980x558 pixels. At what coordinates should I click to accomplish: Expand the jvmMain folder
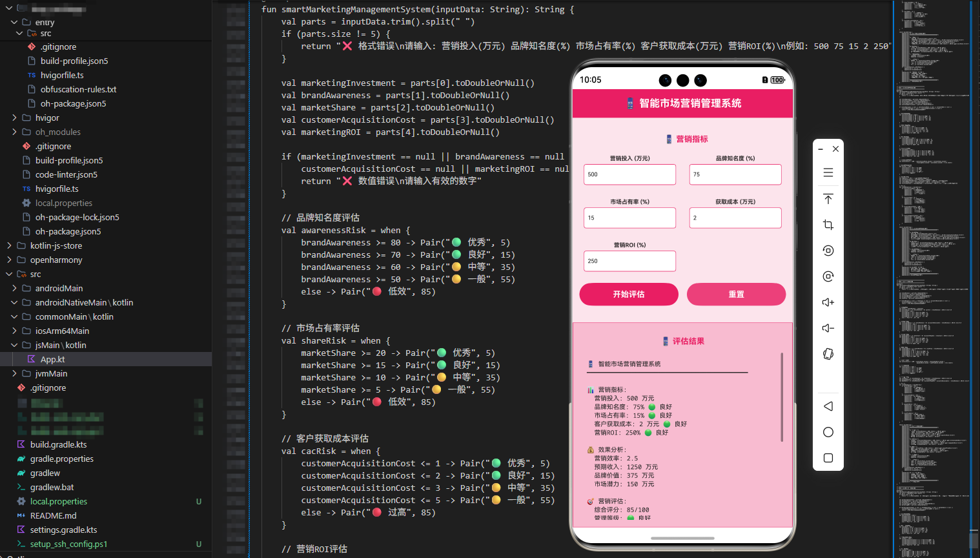click(14, 373)
